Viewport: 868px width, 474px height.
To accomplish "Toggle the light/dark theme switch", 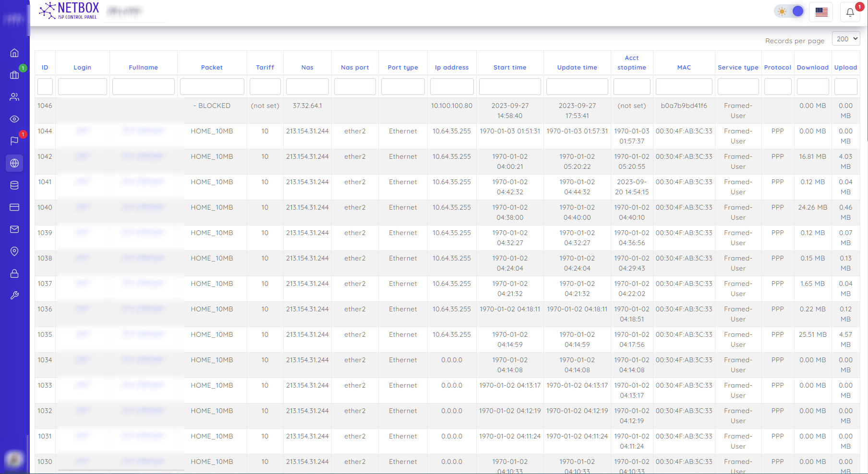I will click(790, 12).
